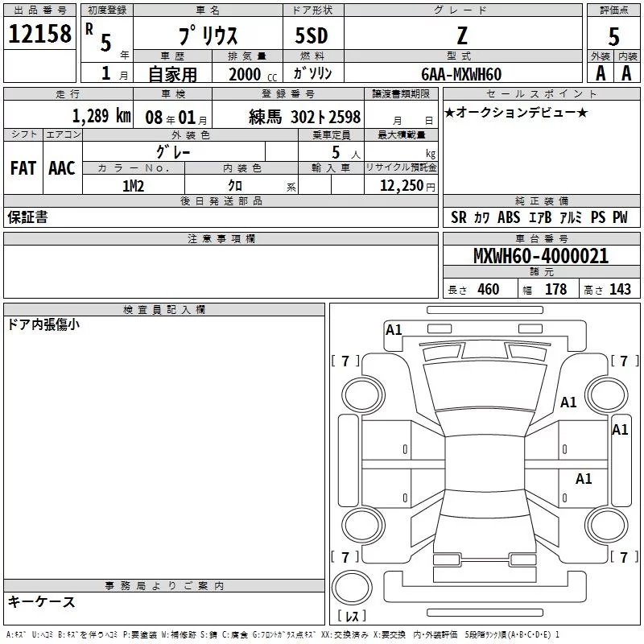Select the seating capacity 5 人
Viewport: 644px width, 644px height.
(x=346, y=153)
